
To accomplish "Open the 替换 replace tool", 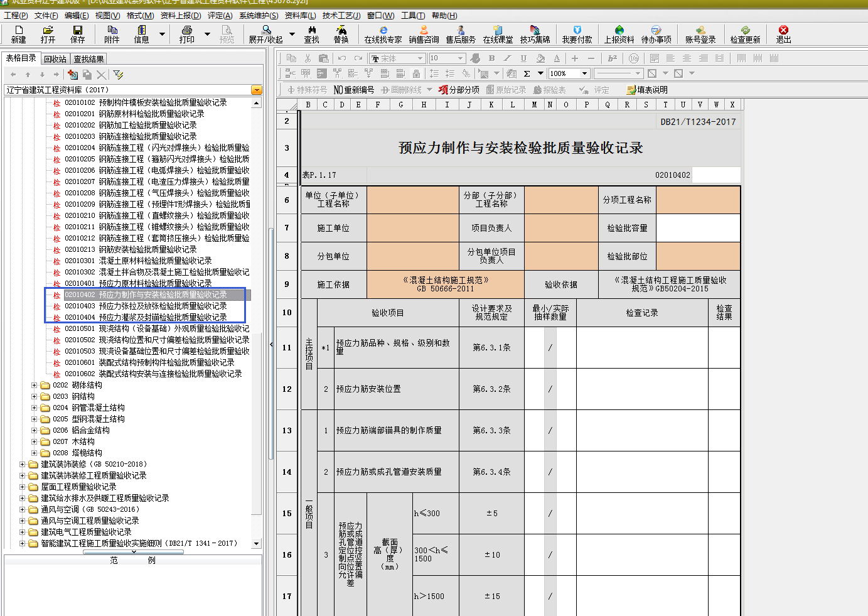I will [x=341, y=34].
